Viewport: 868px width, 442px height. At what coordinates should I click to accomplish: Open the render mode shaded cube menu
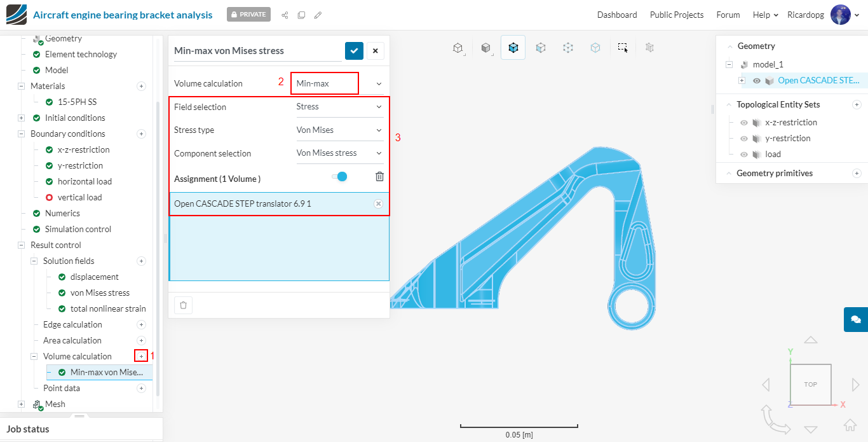coord(485,48)
